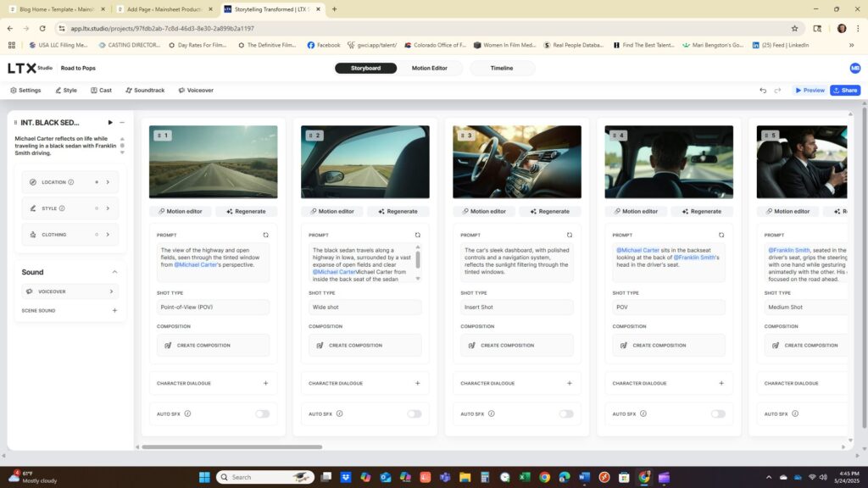Open Word from the Windows taskbar
Screen dimensions: 868x488
coord(583,477)
